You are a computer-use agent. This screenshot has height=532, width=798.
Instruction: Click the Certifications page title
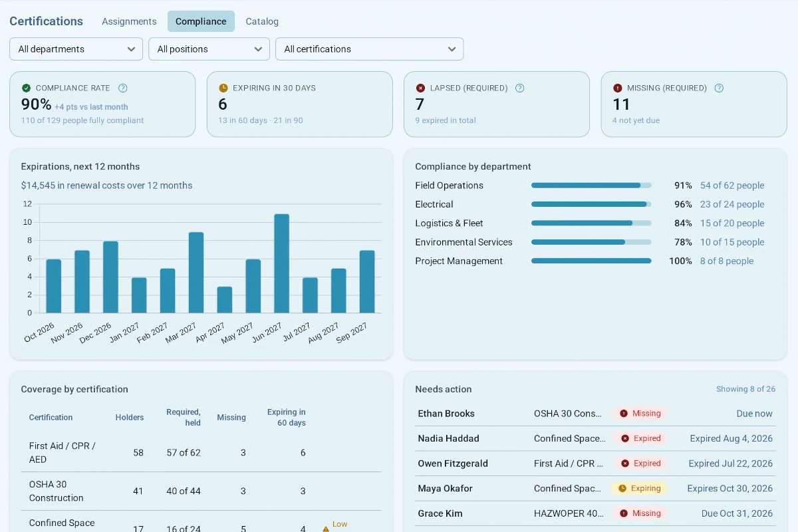tap(46, 21)
